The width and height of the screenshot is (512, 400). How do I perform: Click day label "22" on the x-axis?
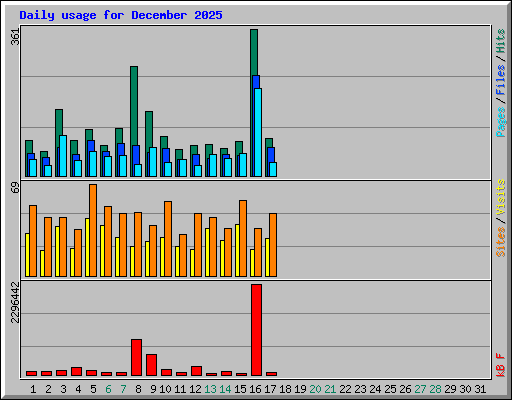tap(345, 389)
